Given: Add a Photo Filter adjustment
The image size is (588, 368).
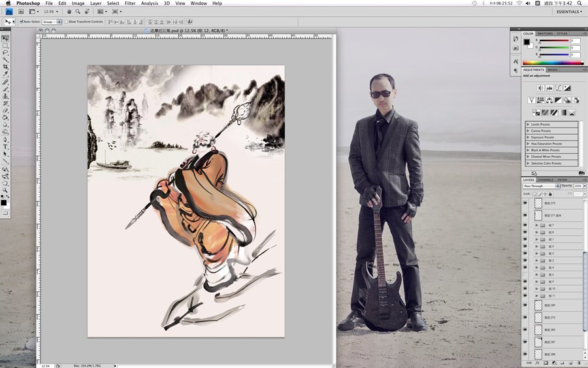Looking at the screenshot, I should pos(567,100).
